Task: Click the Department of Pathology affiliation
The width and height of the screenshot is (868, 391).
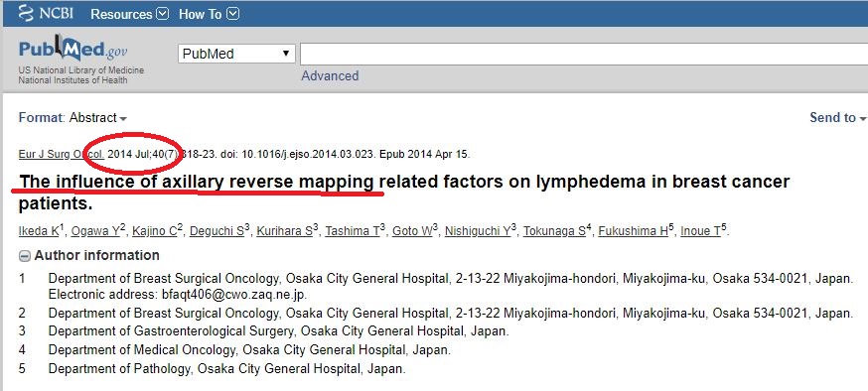Action: pyautogui.click(x=227, y=369)
